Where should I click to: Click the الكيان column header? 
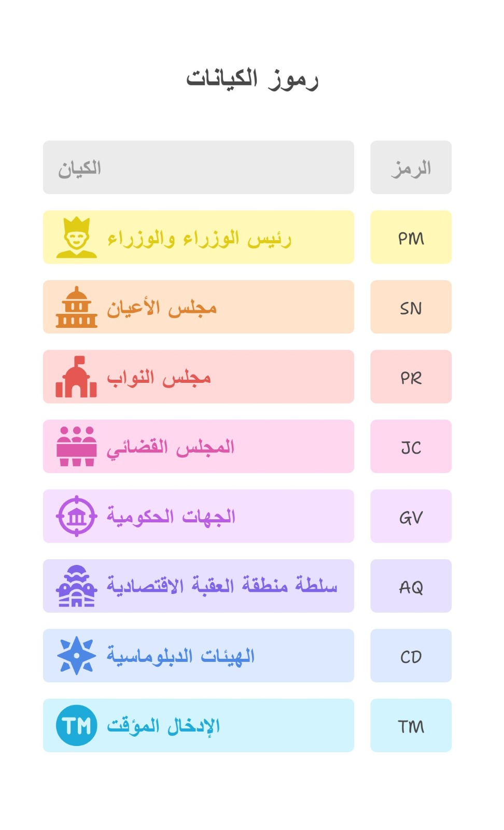pos(198,168)
